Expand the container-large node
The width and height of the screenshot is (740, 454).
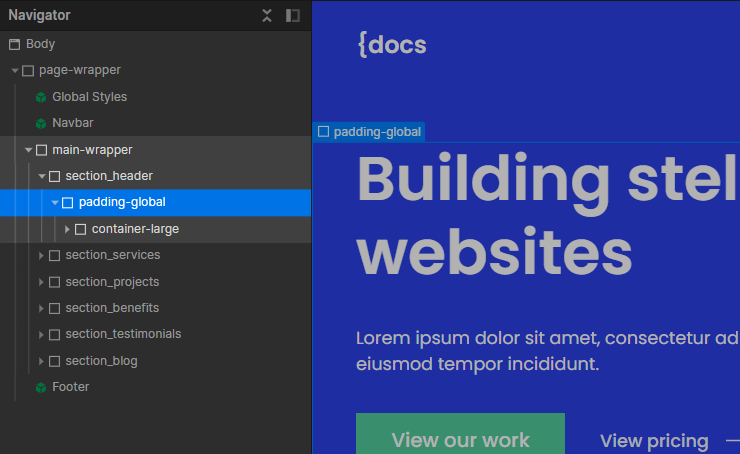tap(67, 229)
